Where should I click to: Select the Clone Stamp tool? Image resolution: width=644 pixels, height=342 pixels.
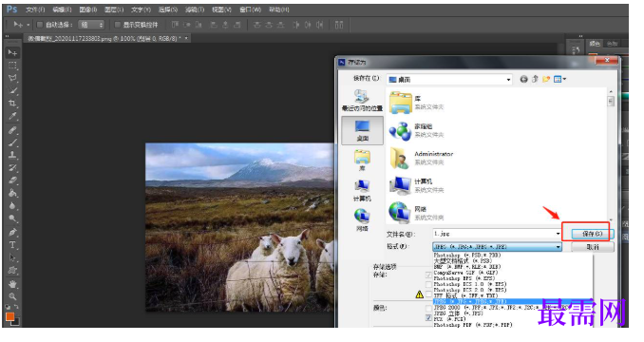[12, 155]
